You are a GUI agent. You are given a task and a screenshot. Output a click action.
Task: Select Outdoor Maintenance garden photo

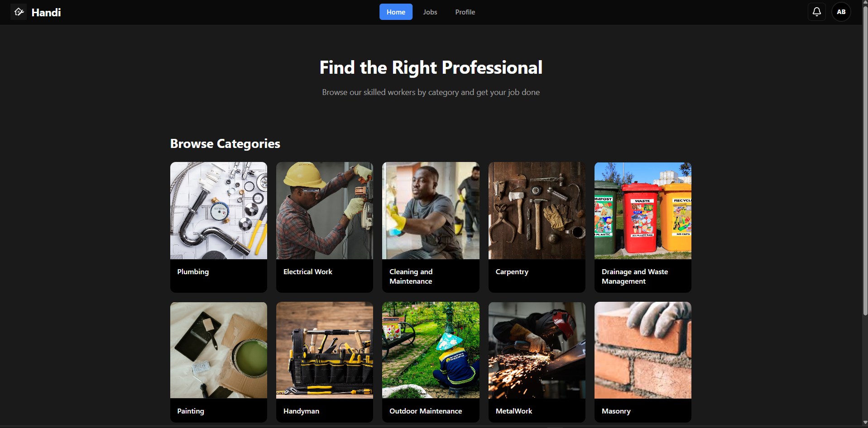pos(430,350)
